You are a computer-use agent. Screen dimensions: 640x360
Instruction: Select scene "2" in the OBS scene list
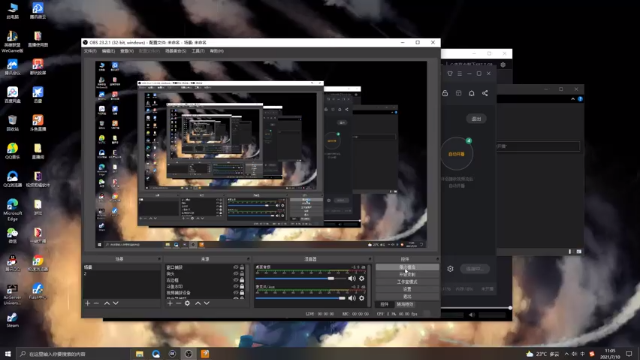click(122, 273)
